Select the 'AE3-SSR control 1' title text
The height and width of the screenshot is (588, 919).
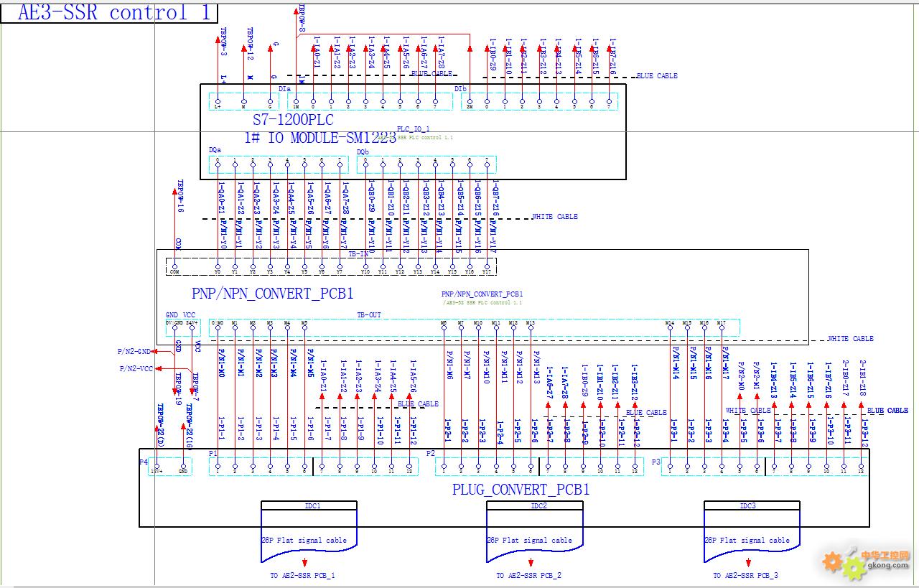pyautogui.click(x=113, y=12)
